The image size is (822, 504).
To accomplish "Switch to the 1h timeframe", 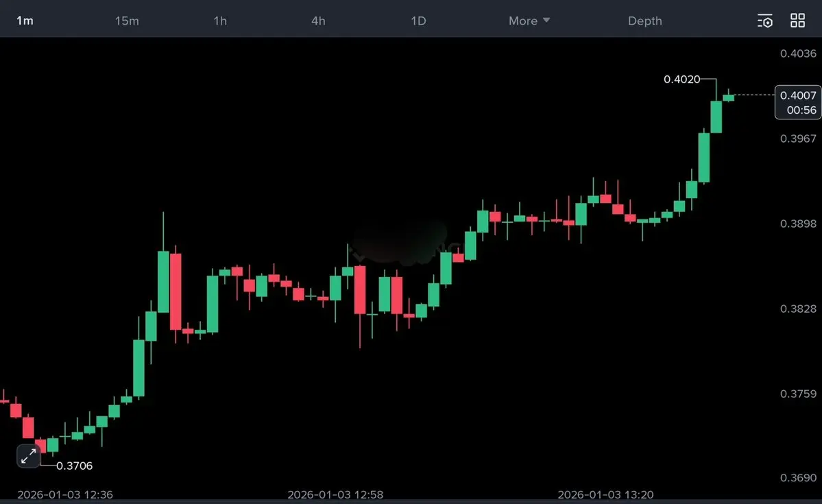I will pos(220,21).
